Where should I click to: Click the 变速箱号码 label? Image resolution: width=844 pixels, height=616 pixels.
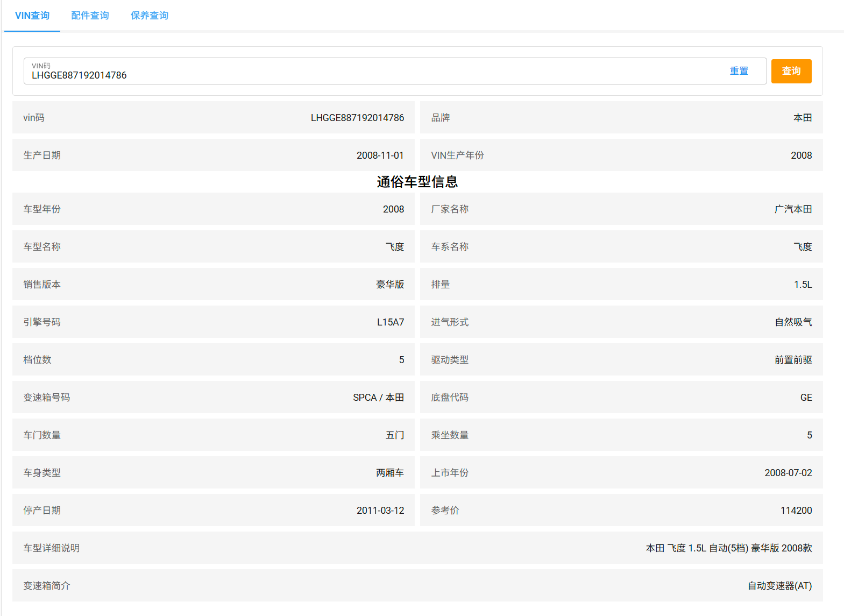click(x=47, y=398)
